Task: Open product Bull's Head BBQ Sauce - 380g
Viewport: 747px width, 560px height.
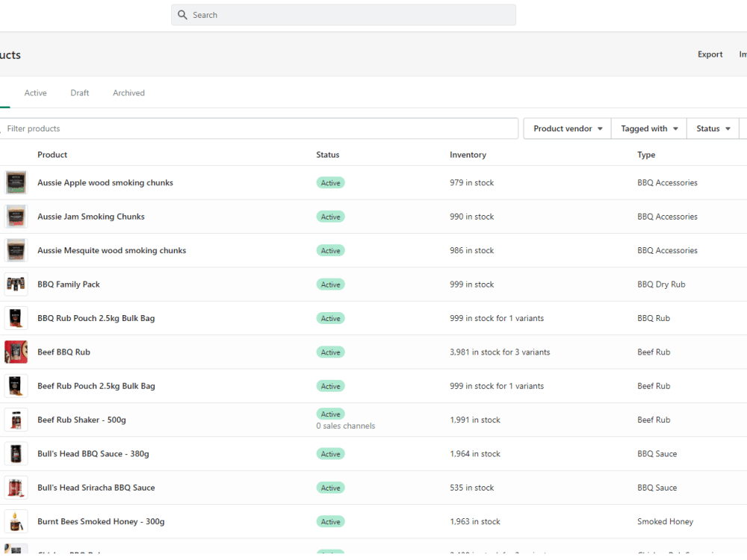Action: (93, 454)
